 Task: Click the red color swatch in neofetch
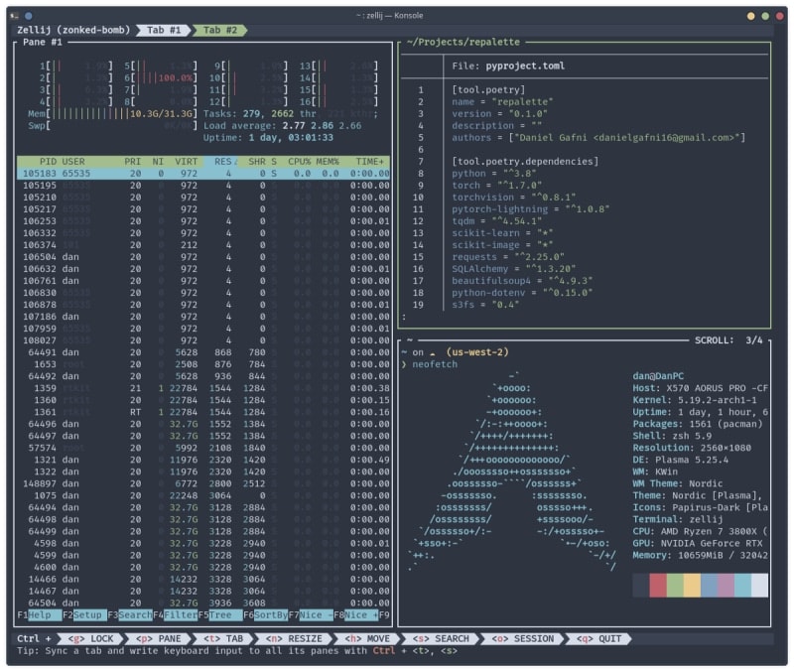[x=658, y=585]
